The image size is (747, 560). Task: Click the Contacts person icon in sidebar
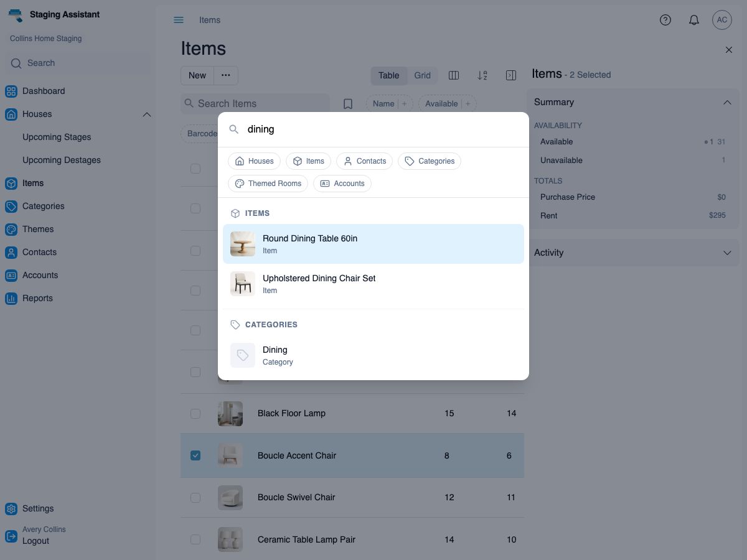(x=11, y=253)
